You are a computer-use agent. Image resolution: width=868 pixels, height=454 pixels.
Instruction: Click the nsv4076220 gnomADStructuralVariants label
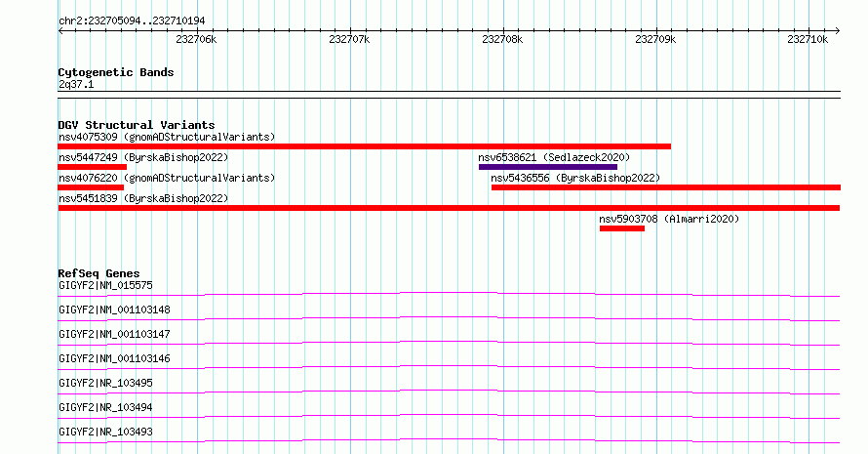click(x=167, y=178)
